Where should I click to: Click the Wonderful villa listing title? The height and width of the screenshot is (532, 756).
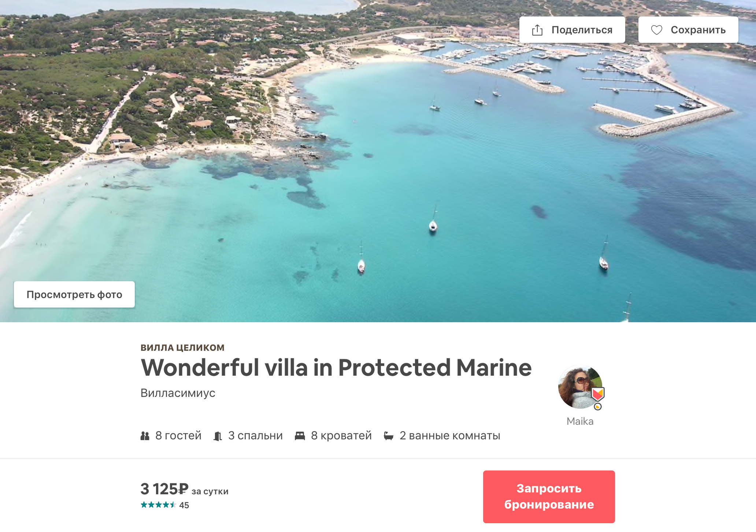336,367
